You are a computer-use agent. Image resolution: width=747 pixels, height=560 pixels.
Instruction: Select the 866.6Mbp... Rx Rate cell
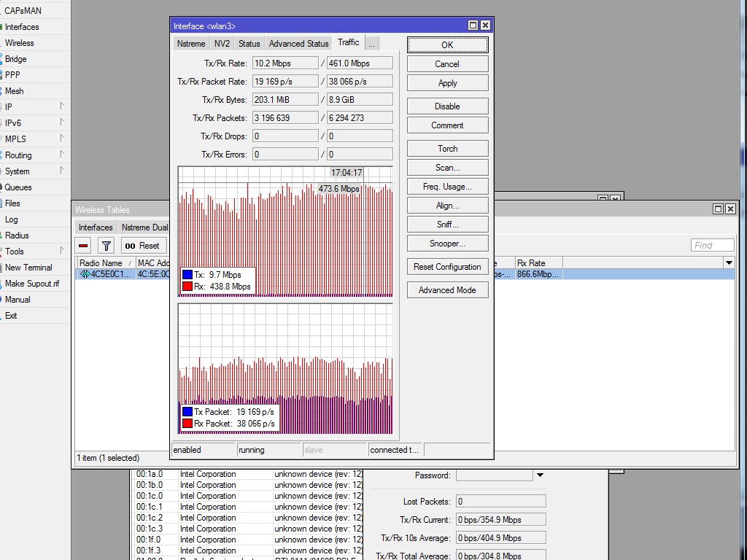tap(539, 274)
